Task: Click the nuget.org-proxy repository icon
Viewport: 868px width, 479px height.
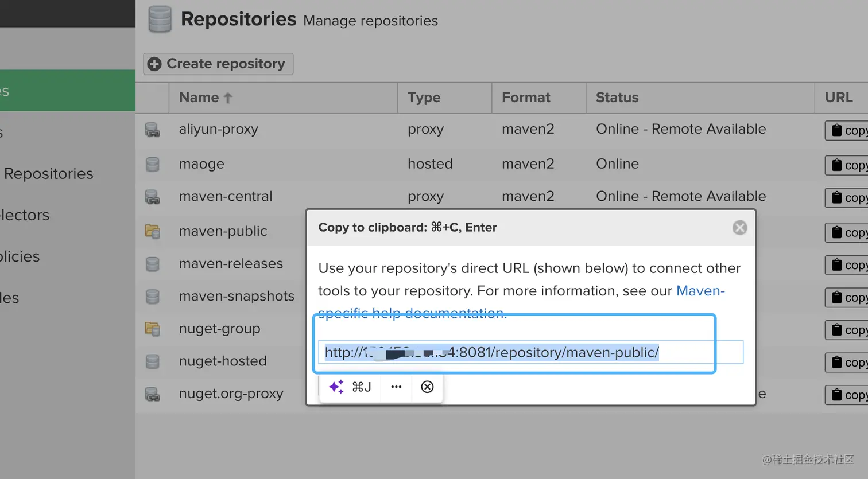Action: [x=153, y=395]
